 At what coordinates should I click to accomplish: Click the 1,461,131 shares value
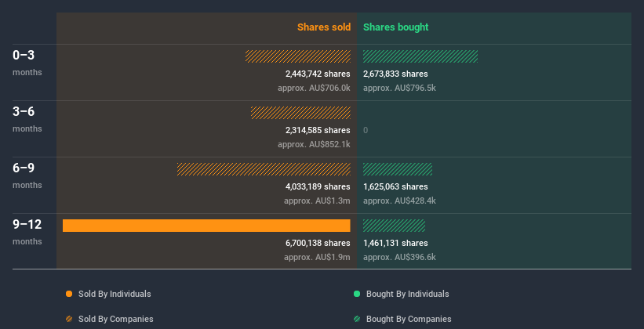click(395, 243)
